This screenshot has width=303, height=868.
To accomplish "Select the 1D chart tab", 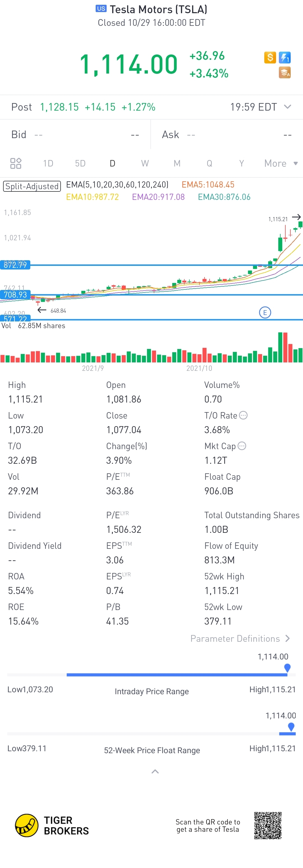I will (48, 163).
